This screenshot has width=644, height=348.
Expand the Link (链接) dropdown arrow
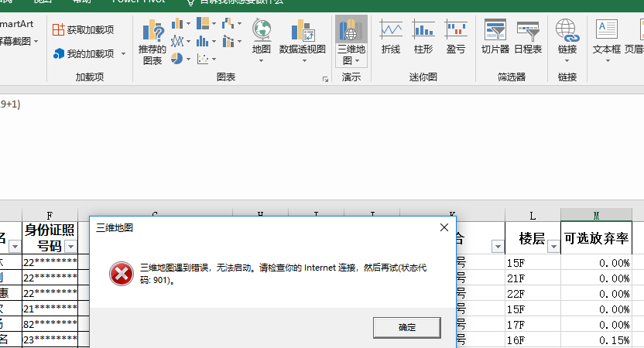(567, 61)
